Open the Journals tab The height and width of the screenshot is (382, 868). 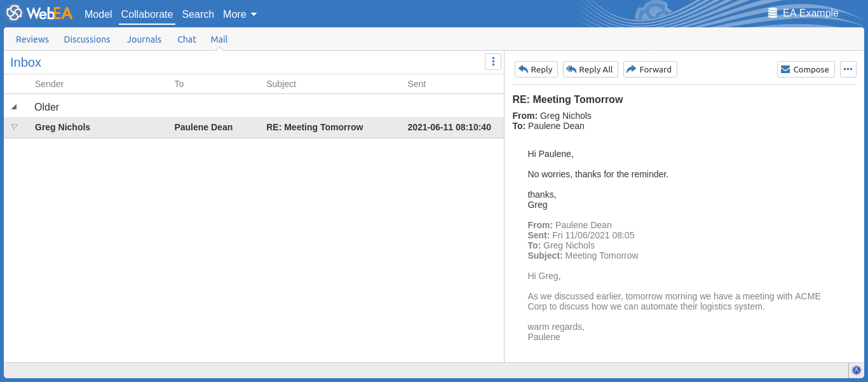click(x=144, y=39)
